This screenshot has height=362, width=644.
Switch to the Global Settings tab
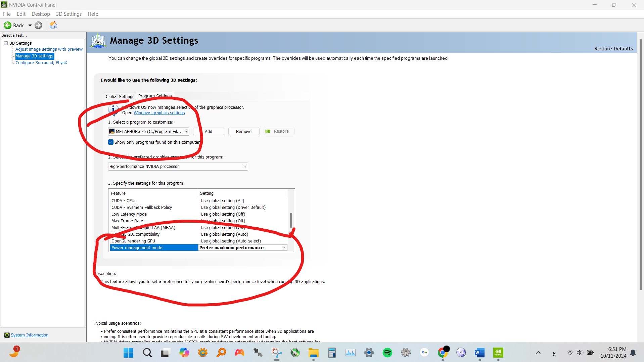tap(120, 96)
